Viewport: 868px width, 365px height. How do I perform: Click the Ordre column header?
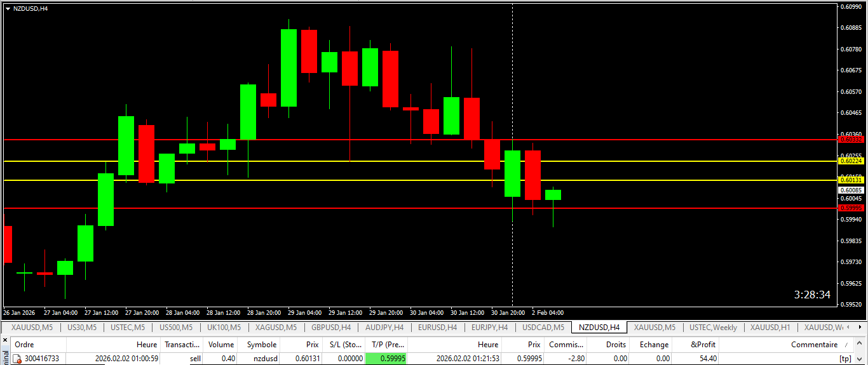(24, 345)
